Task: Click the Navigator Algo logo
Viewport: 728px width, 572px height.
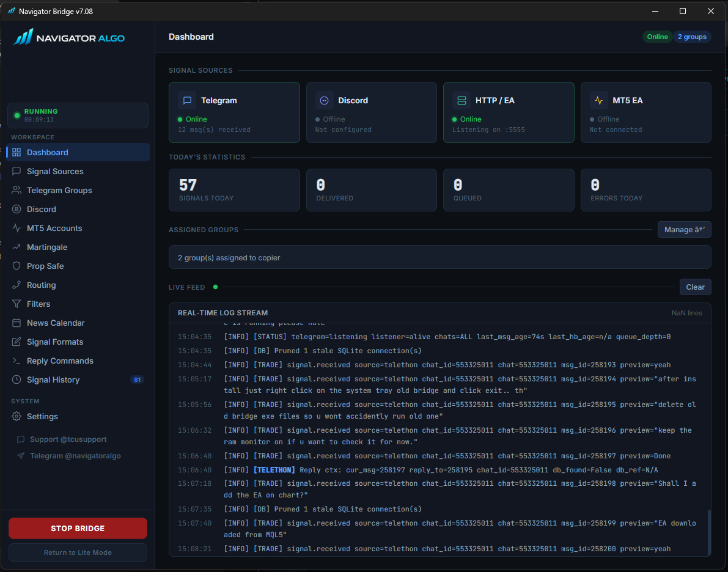Action: [x=68, y=37]
